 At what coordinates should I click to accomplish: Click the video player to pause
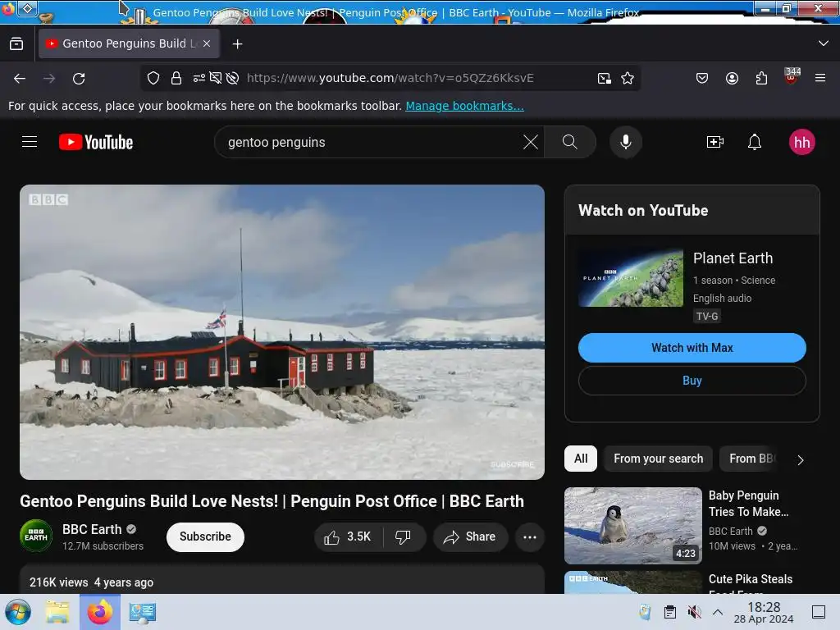coord(282,331)
